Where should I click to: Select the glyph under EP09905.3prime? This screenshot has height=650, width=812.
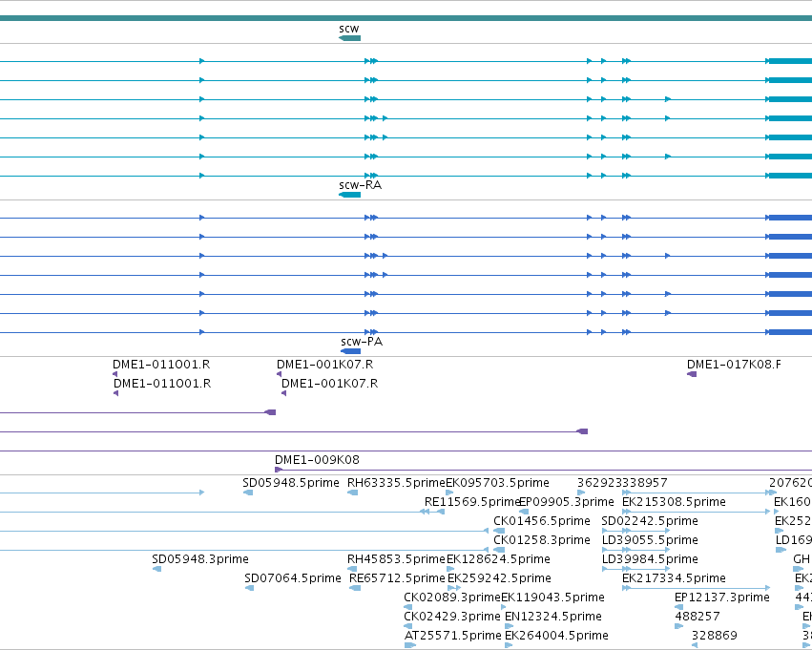pyautogui.click(x=524, y=512)
